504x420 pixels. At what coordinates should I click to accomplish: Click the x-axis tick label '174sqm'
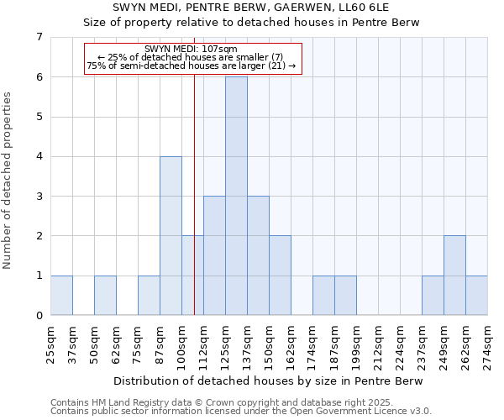tap(313, 348)
